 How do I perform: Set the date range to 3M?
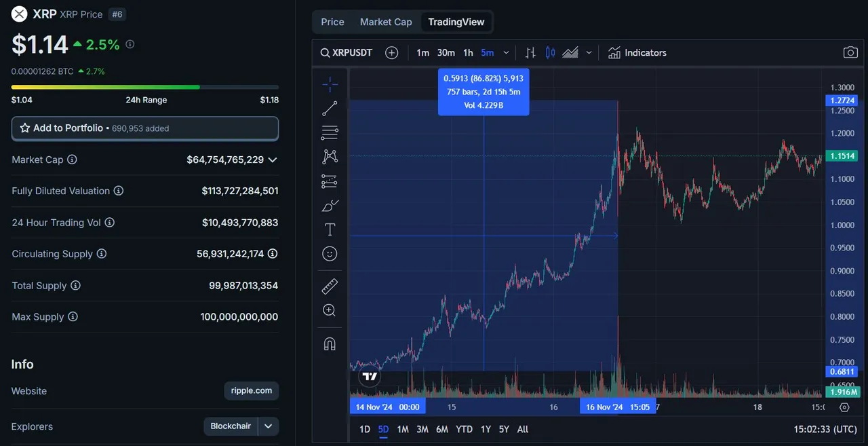(x=422, y=429)
